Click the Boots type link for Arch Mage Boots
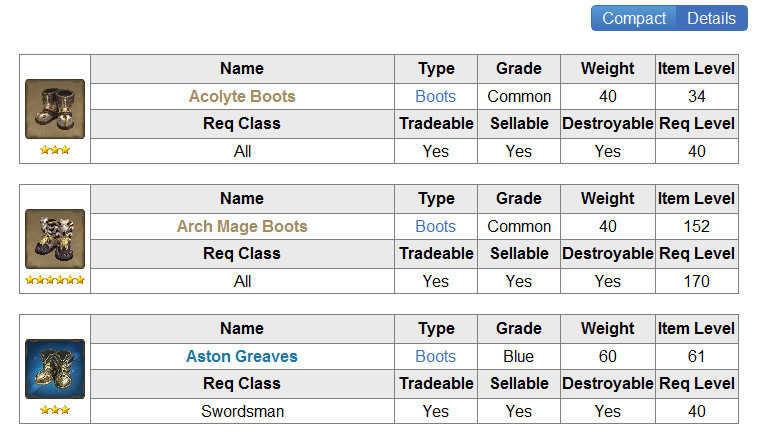Screen dimensions: 758x436 pos(436,227)
